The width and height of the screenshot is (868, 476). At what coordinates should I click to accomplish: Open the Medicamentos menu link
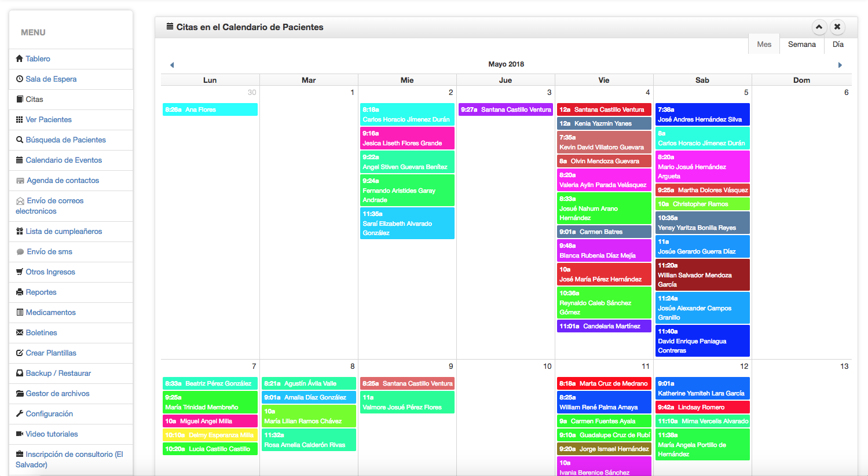[x=50, y=312]
